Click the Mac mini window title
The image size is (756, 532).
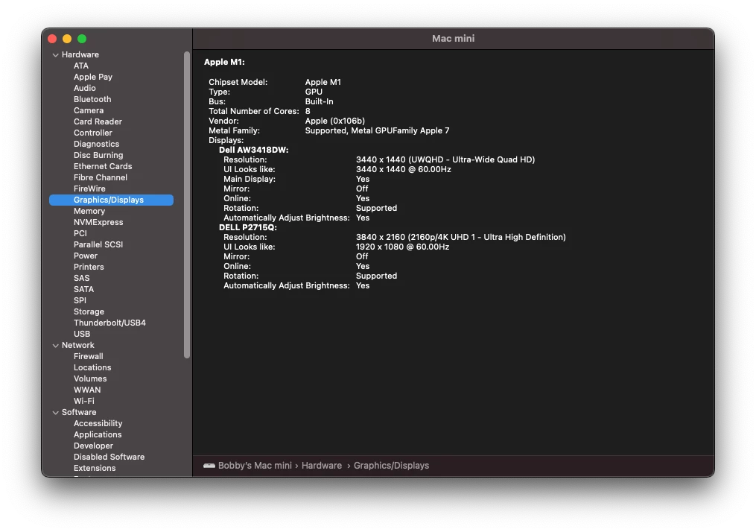pos(453,39)
